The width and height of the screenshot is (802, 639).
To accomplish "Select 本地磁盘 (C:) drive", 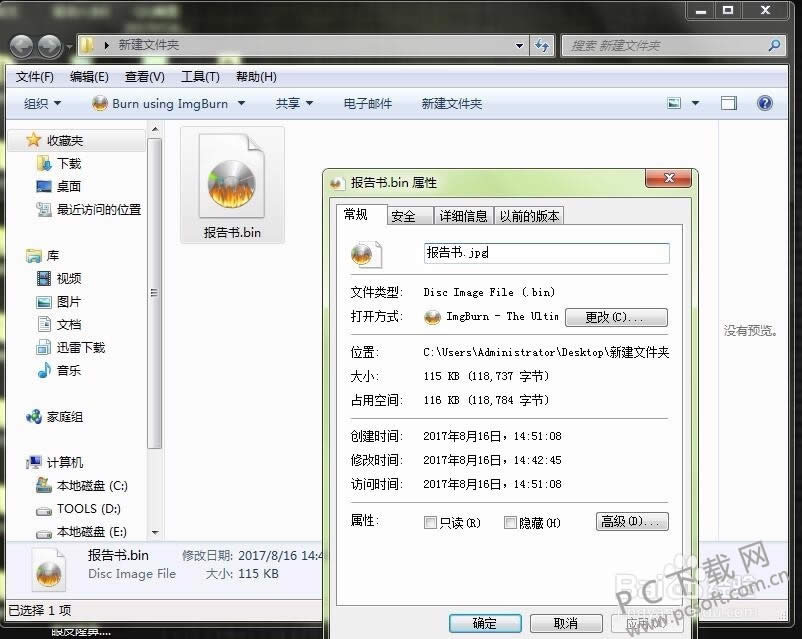I will pos(91,485).
